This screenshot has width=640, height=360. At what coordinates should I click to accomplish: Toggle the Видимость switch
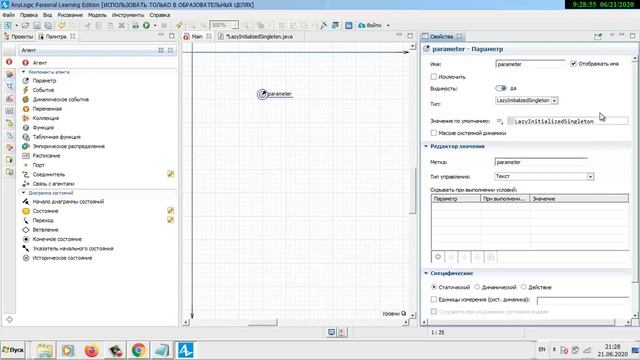[x=501, y=88]
